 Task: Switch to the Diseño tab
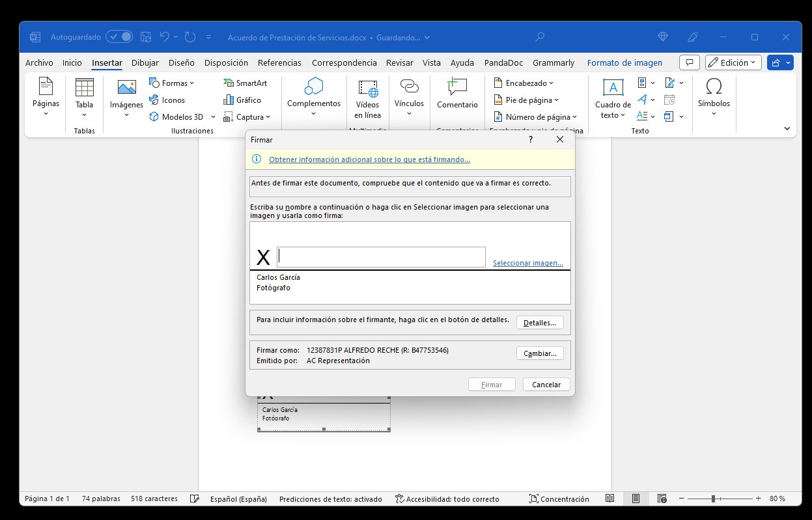click(x=182, y=62)
